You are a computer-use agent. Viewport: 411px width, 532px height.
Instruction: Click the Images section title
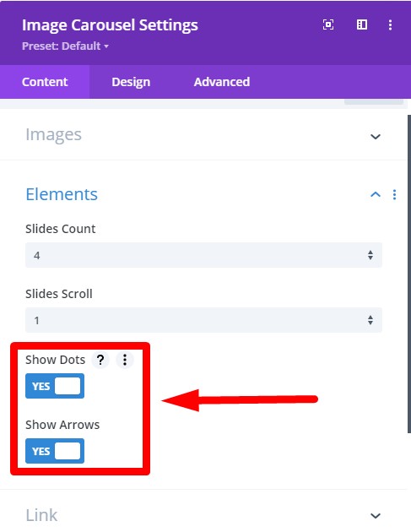click(53, 135)
